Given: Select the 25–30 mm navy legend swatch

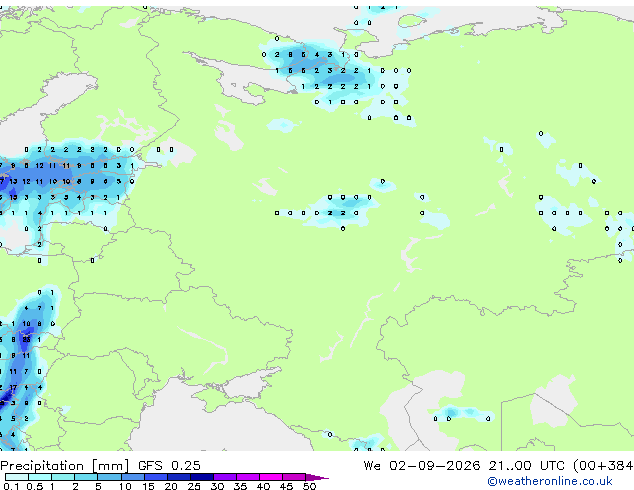Looking at the screenshot, I should tap(201, 477).
